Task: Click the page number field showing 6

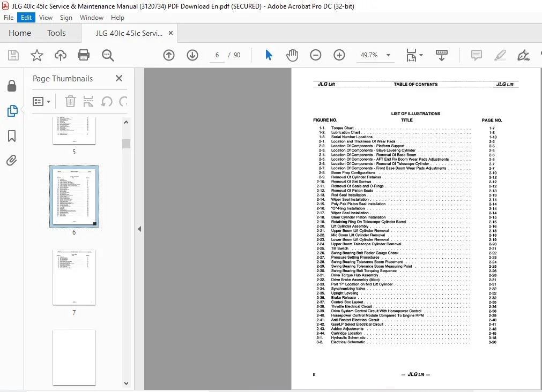Action: (x=217, y=55)
